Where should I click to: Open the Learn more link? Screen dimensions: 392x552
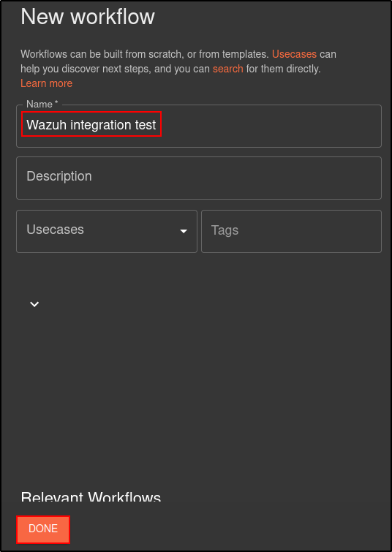click(47, 83)
